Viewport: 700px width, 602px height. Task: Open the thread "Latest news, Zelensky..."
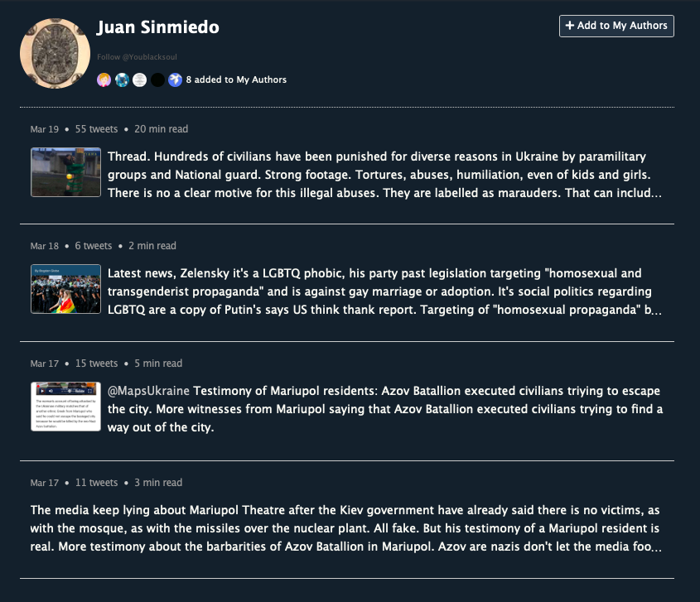(x=385, y=291)
